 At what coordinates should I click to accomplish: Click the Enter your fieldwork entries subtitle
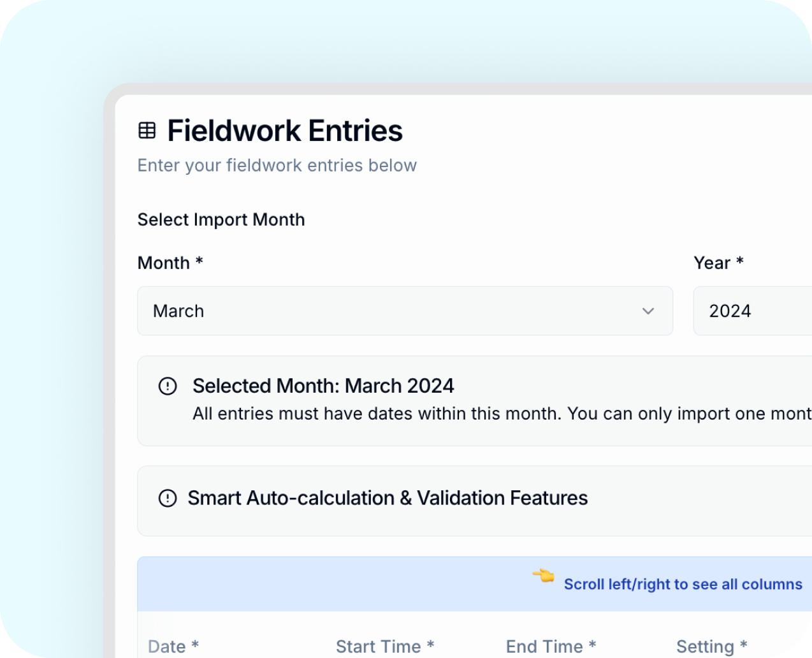pyautogui.click(x=277, y=165)
